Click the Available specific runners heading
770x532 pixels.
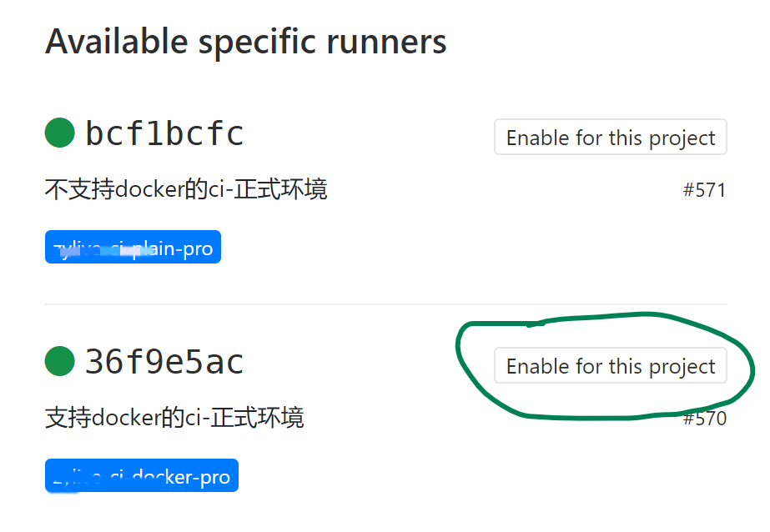[246, 41]
